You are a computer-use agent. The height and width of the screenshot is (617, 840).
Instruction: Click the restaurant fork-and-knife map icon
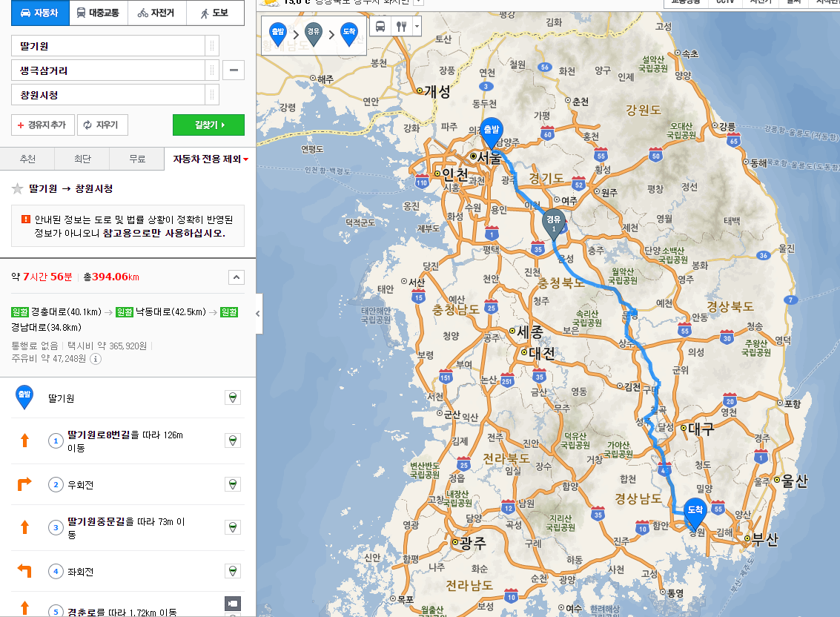point(402,27)
